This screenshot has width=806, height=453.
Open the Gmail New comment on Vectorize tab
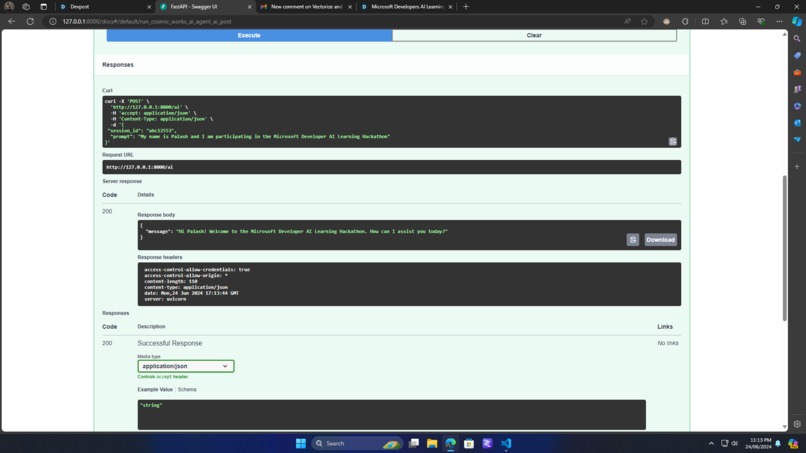(306, 7)
